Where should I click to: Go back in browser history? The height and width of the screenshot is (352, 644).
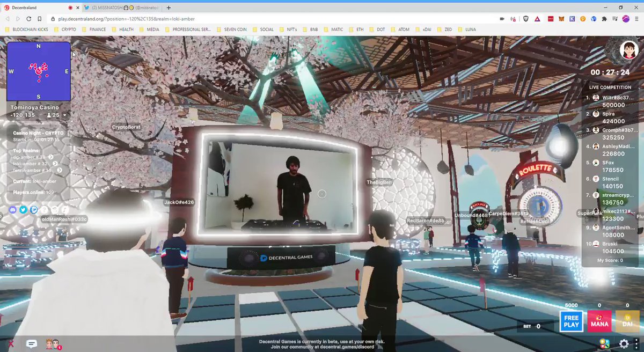click(8, 19)
